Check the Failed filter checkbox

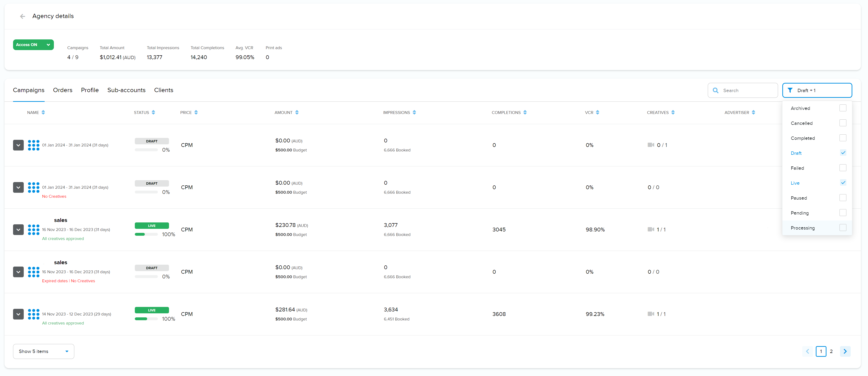click(x=843, y=168)
